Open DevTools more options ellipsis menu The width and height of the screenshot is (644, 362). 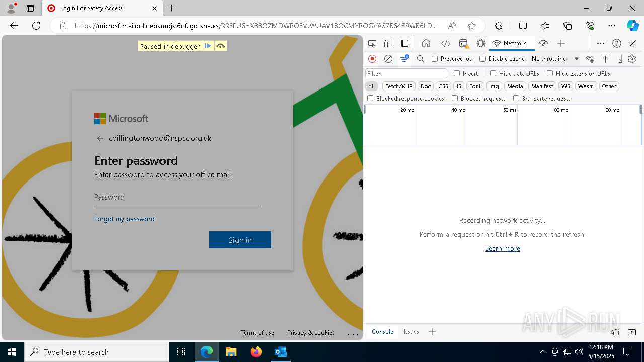(601, 43)
